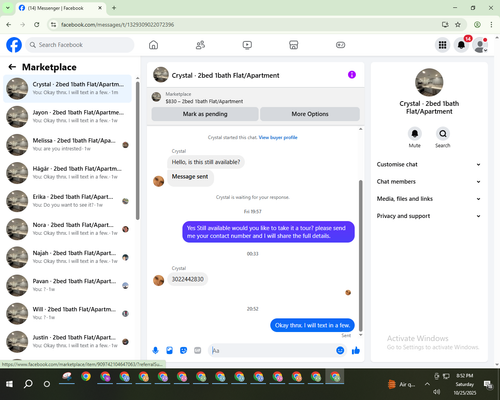
Task: Go back using Marketplace back arrow
Action: point(12,67)
